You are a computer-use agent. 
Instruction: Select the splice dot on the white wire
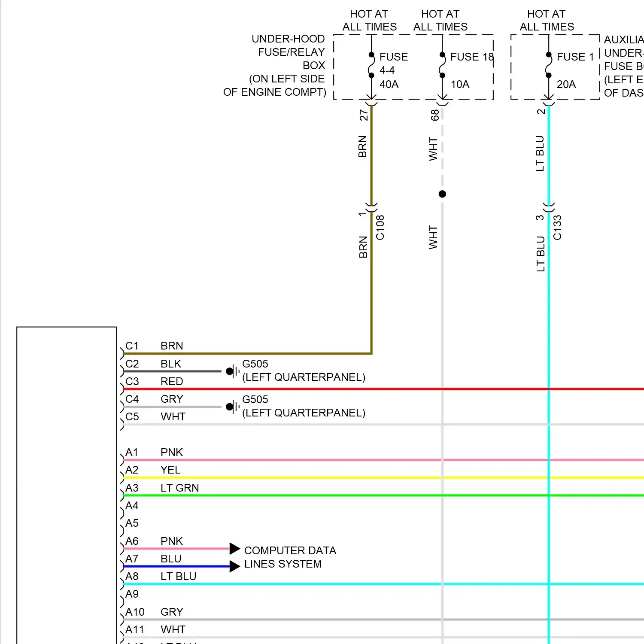click(x=442, y=194)
